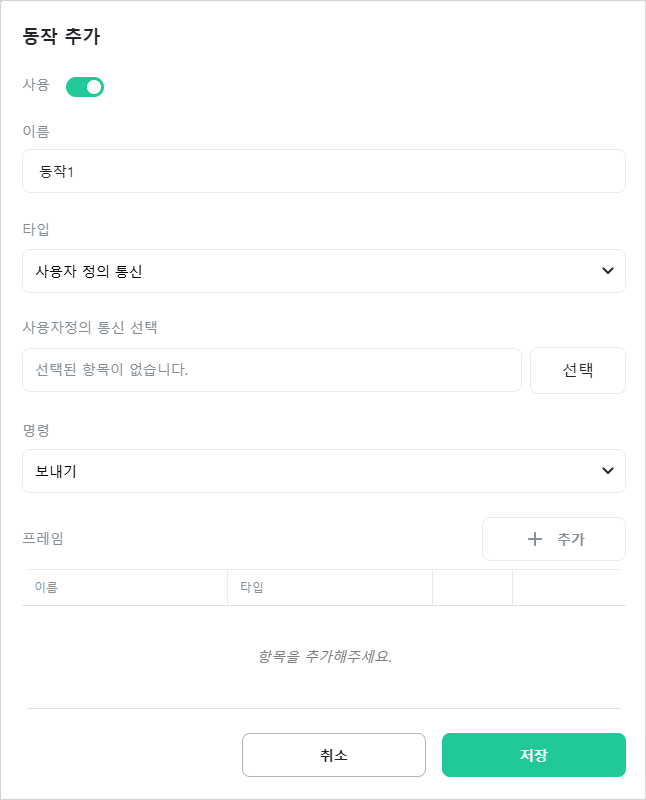
Task: Click the 이름 field containing 동작1
Action: point(324,171)
